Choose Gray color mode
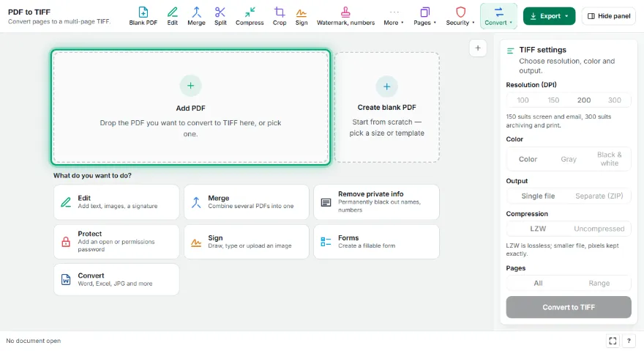The image size is (644, 351). [x=569, y=159]
